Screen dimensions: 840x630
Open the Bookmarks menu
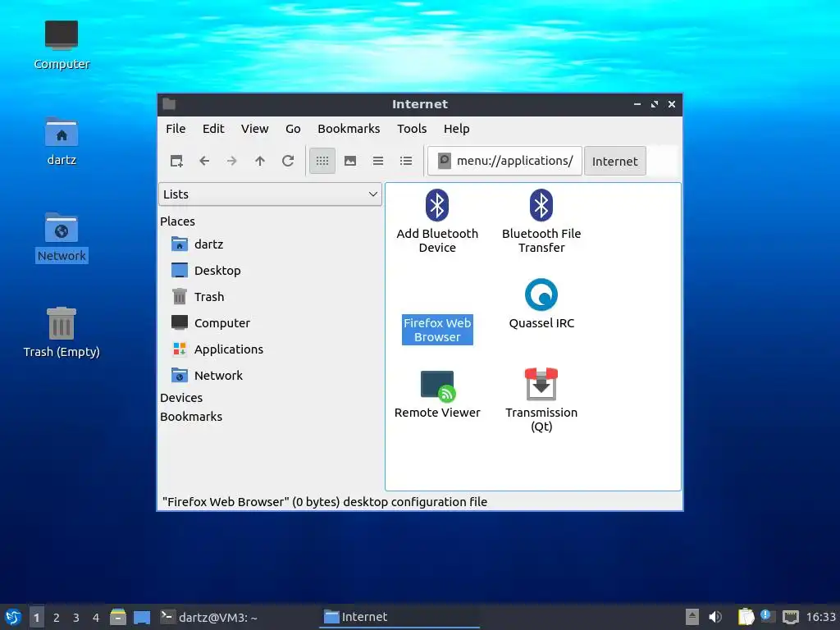[349, 129]
